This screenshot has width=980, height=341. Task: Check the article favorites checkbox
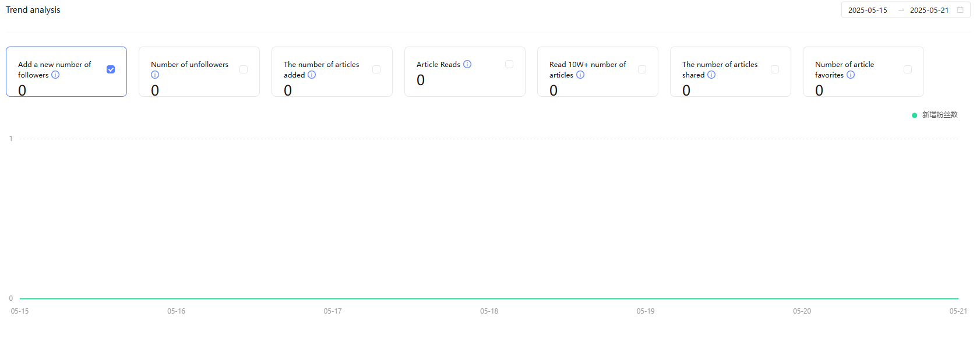908,69
